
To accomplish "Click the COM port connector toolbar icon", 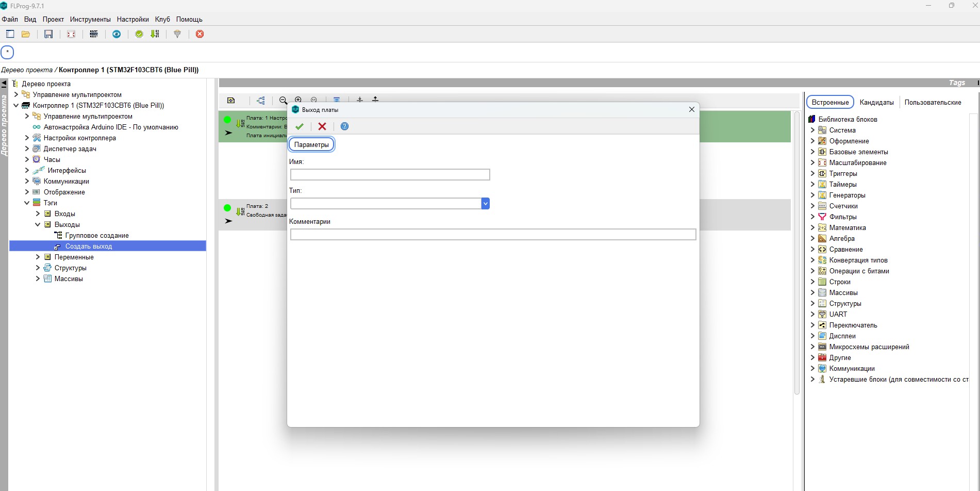I will click(x=177, y=34).
